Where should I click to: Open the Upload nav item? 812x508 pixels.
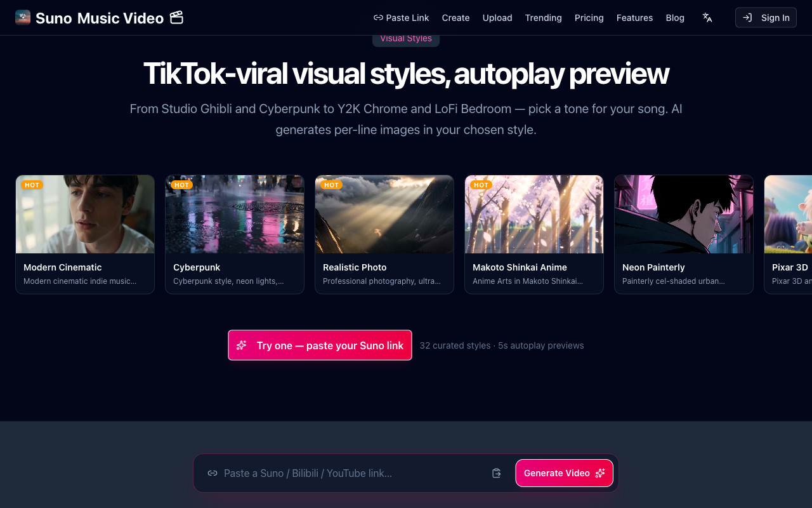(x=497, y=18)
